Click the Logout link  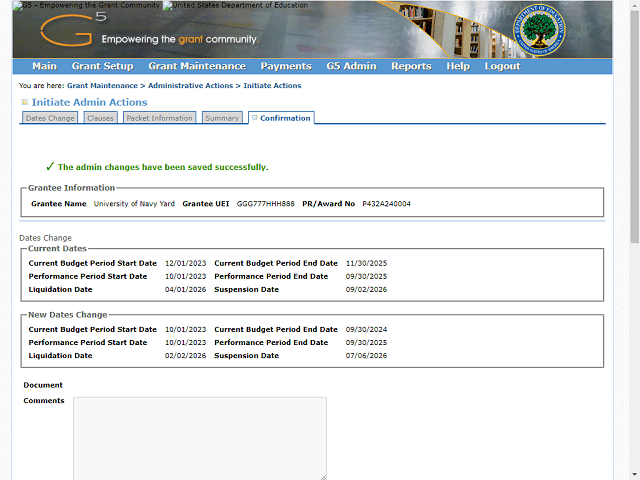502,66
